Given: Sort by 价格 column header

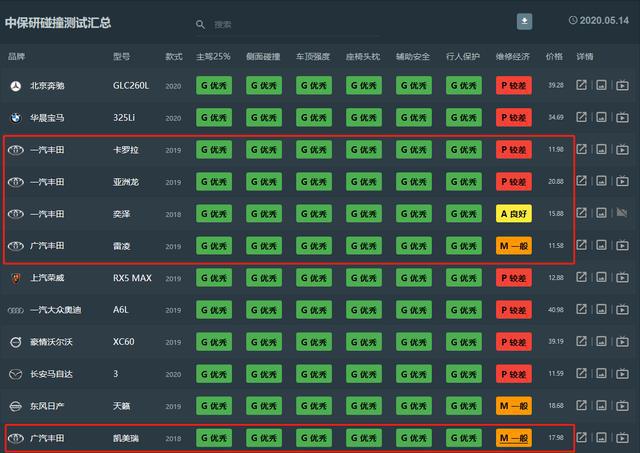Looking at the screenshot, I should 554,56.
